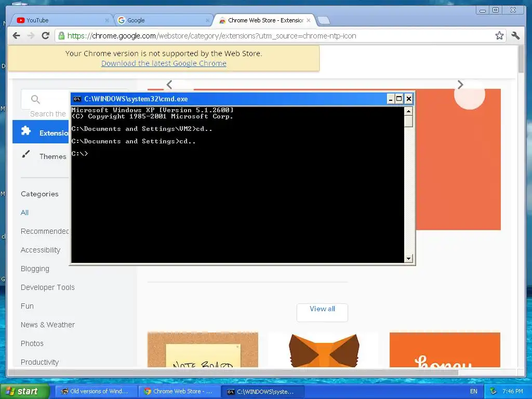The height and width of the screenshot is (399, 532).
Task: Switch to Old versions of Windows taskbar item
Action: click(x=97, y=392)
